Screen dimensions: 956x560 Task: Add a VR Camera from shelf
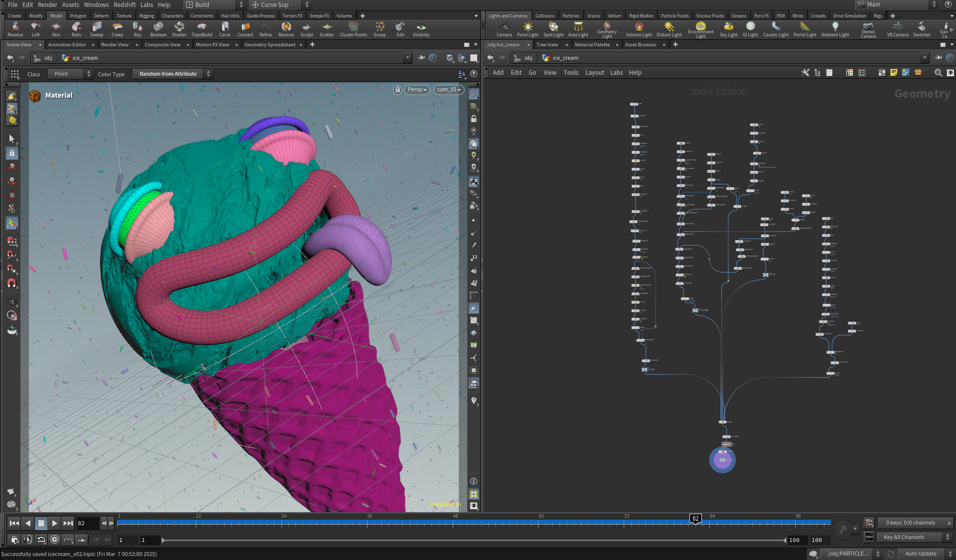(897, 29)
